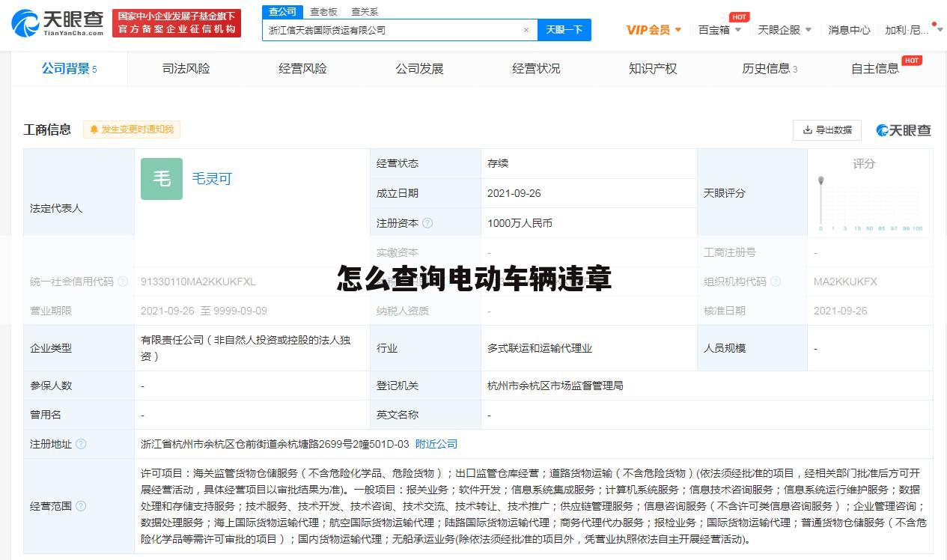This screenshot has height=560, width=947.
Task: Click help icon next to 注册地址
Action: [81, 444]
